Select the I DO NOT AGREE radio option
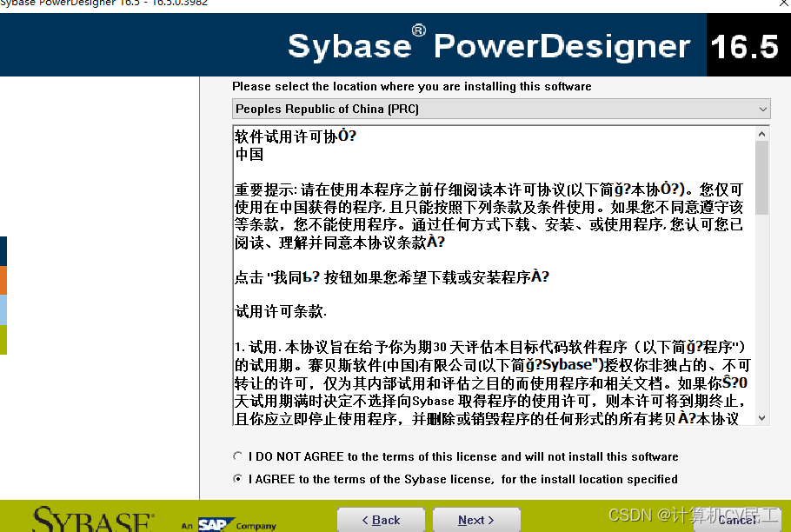Viewport: 791px width, 532px height. pyautogui.click(x=238, y=456)
